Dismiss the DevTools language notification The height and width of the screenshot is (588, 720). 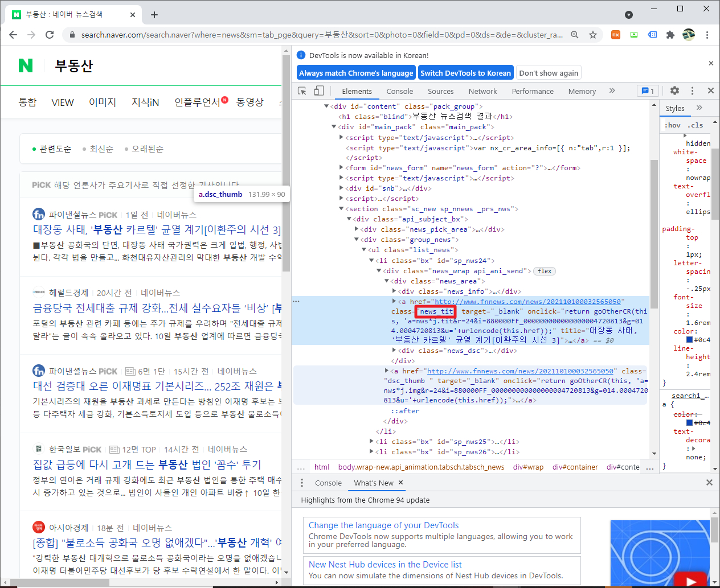coord(711,63)
